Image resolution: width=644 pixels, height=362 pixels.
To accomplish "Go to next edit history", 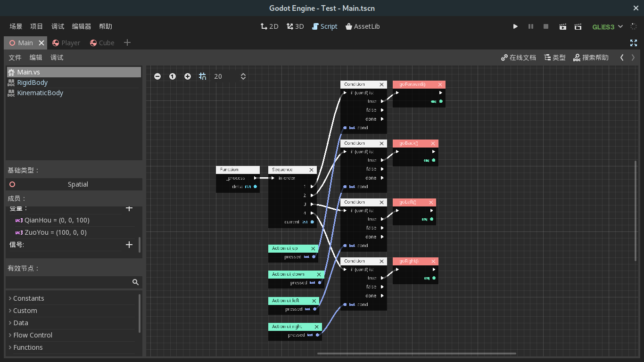I will pos(633,58).
